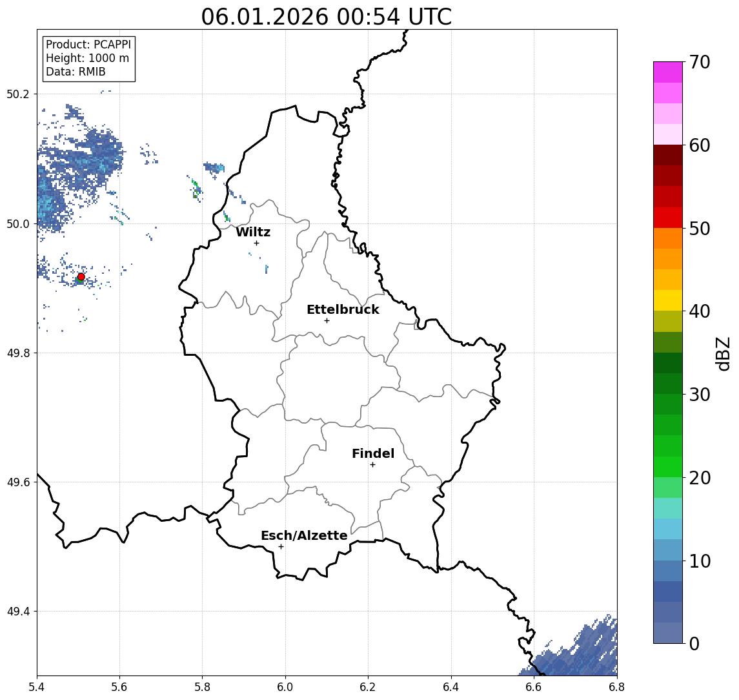Click the timestamp title 06.01.2026 00:54 UTC
Viewport: 739px width, 700px height.
[326, 17]
